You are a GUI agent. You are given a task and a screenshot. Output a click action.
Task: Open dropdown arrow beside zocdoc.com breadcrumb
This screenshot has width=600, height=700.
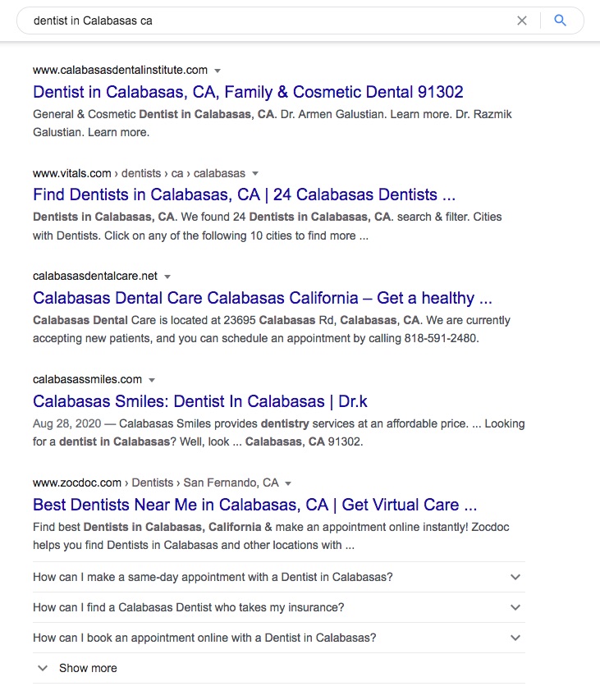click(x=288, y=483)
